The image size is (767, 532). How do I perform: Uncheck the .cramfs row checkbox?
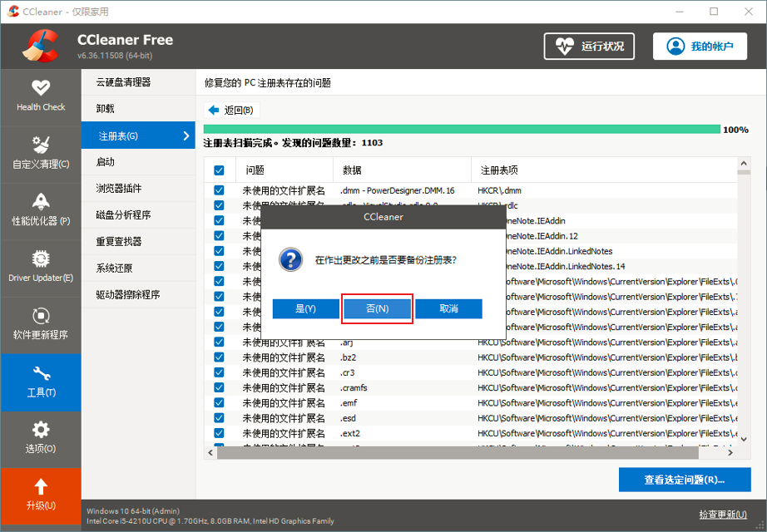click(219, 387)
